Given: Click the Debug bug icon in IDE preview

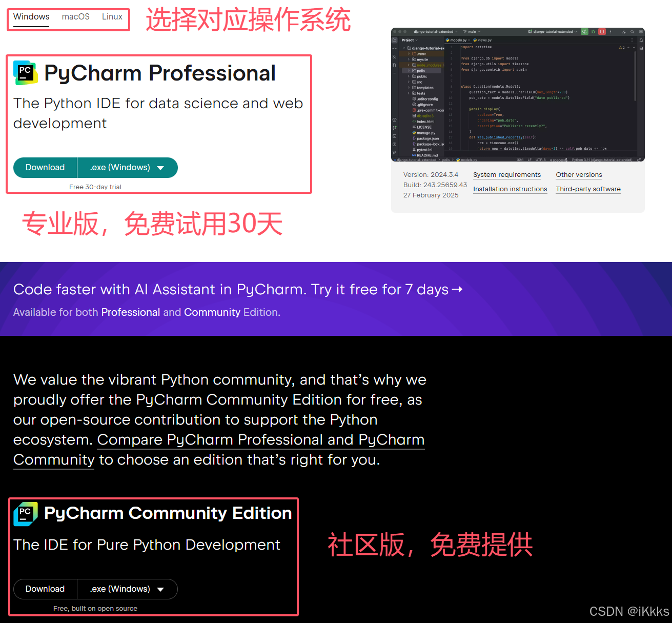Looking at the screenshot, I should coord(593,32).
